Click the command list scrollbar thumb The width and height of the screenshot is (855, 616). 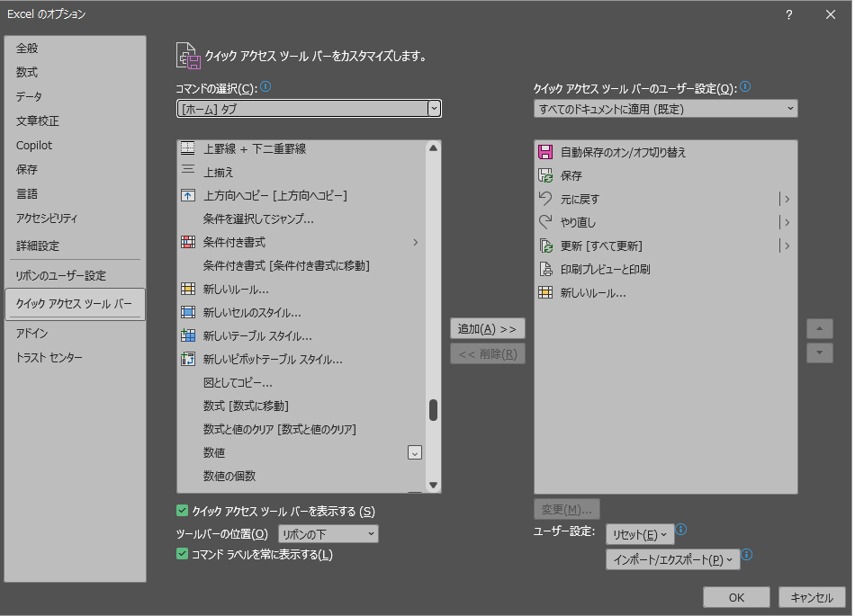[433, 410]
